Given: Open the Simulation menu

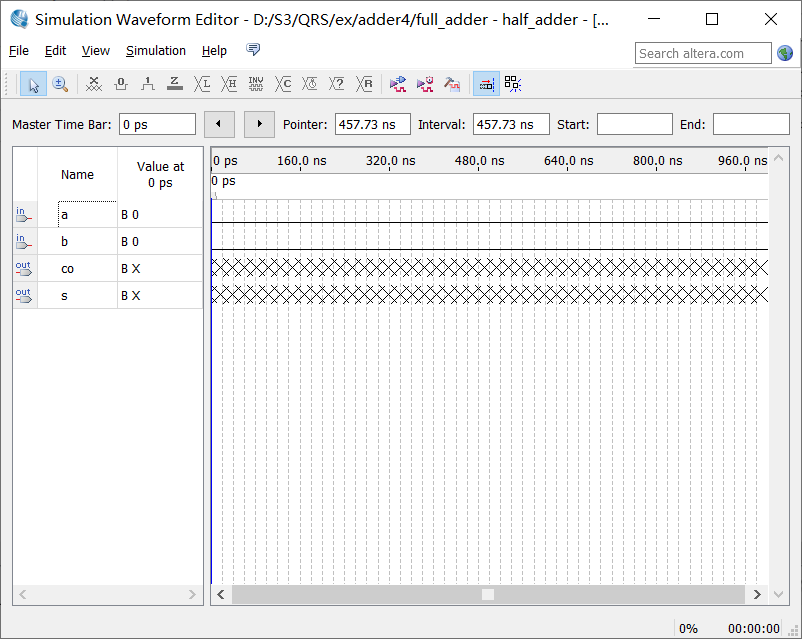Looking at the screenshot, I should (x=156, y=51).
